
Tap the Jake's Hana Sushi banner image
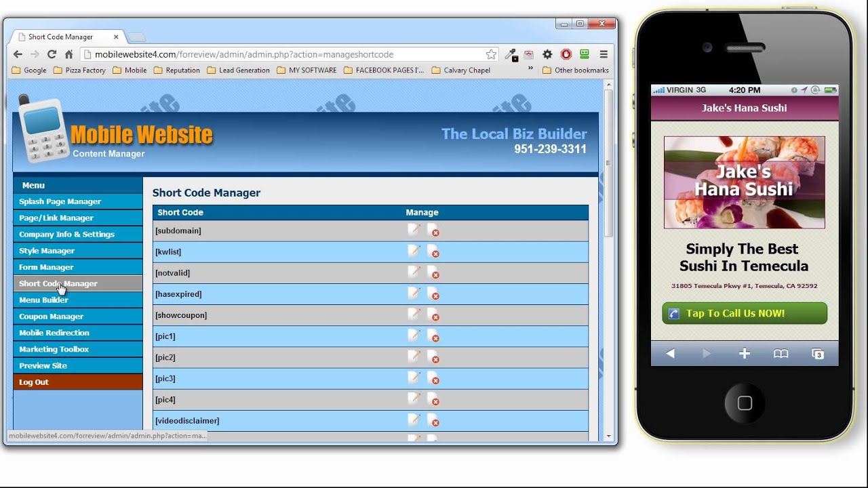[x=744, y=182]
